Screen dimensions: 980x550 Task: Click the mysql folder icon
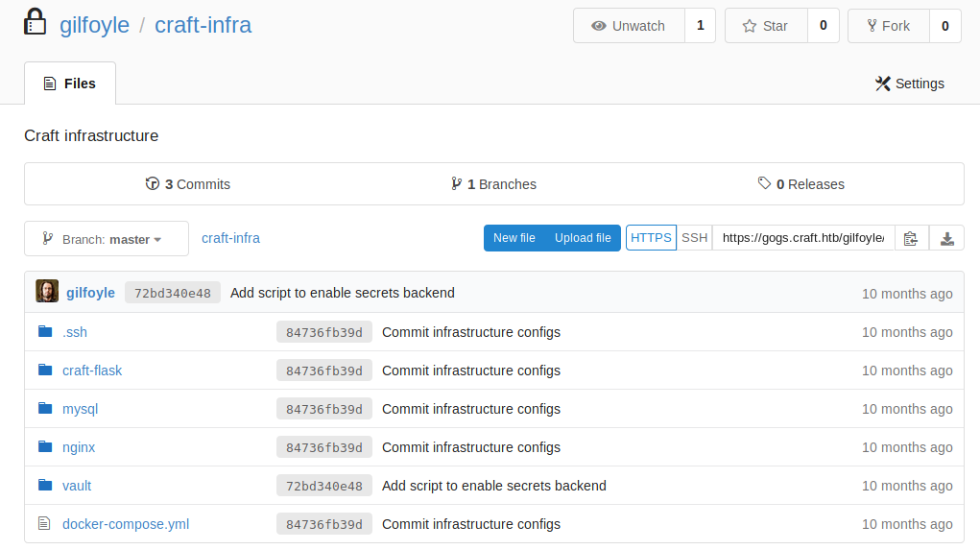pyautogui.click(x=44, y=409)
